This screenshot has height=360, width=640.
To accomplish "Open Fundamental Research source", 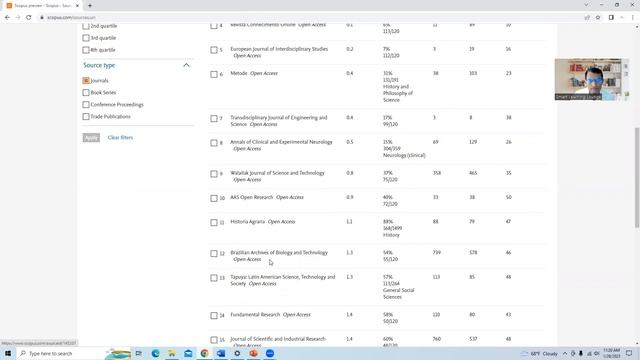I will (255, 315).
